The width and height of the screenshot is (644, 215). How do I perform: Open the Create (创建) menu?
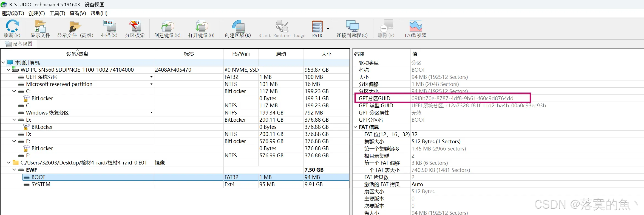(37, 13)
